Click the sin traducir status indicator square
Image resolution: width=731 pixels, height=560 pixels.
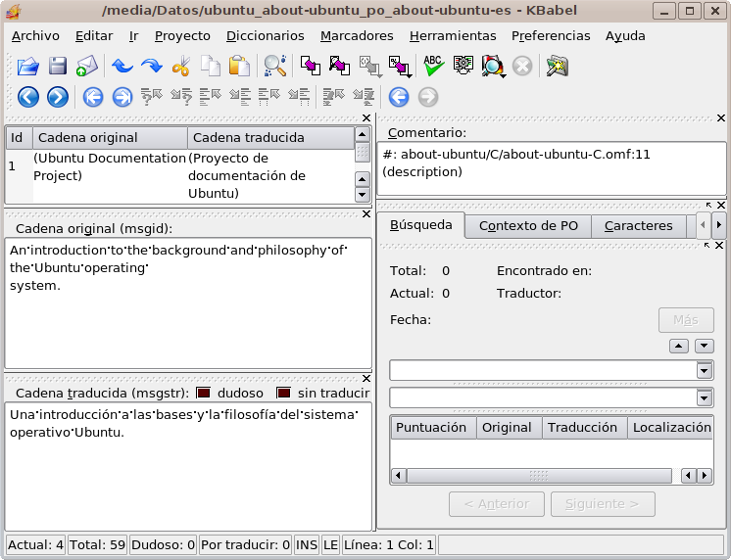(283, 393)
